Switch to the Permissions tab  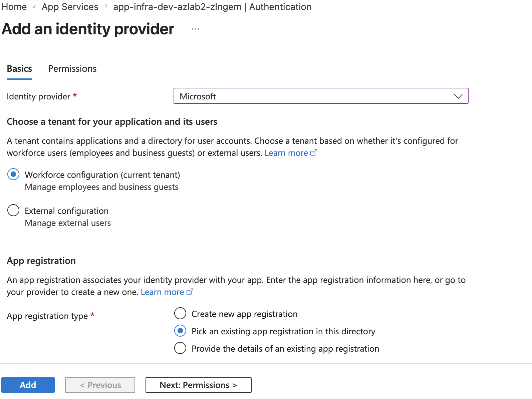point(72,69)
